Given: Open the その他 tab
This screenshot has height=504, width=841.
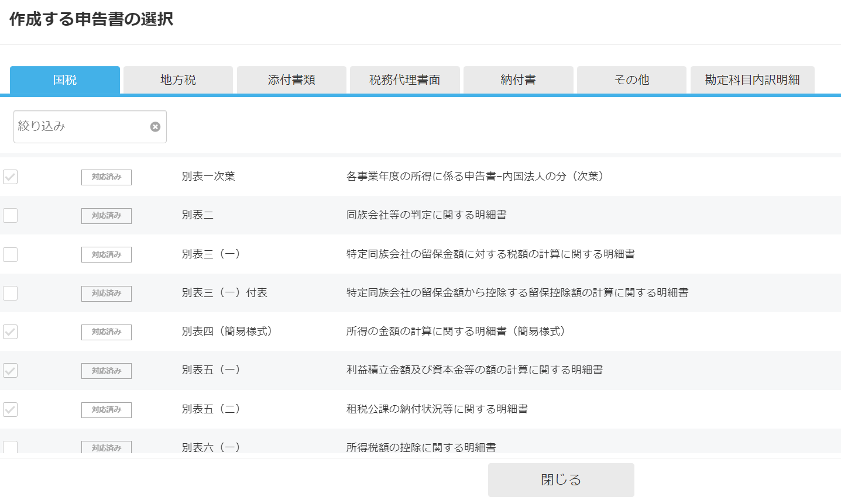Looking at the screenshot, I should 631,80.
